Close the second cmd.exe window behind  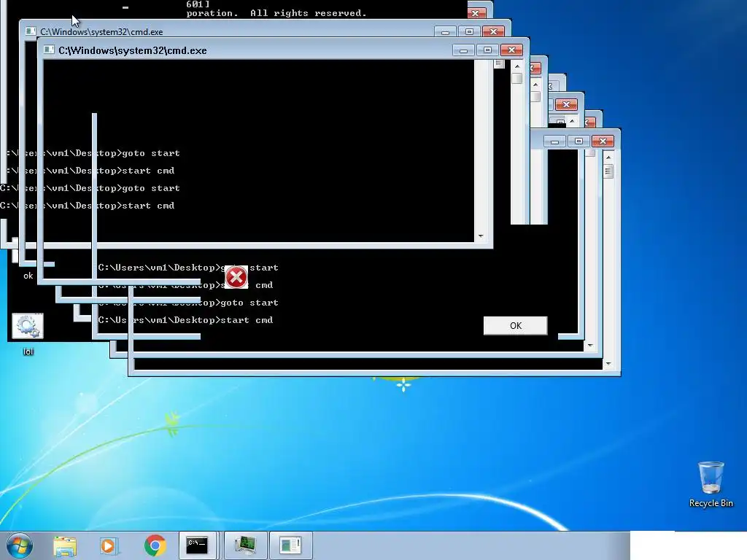click(x=494, y=32)
